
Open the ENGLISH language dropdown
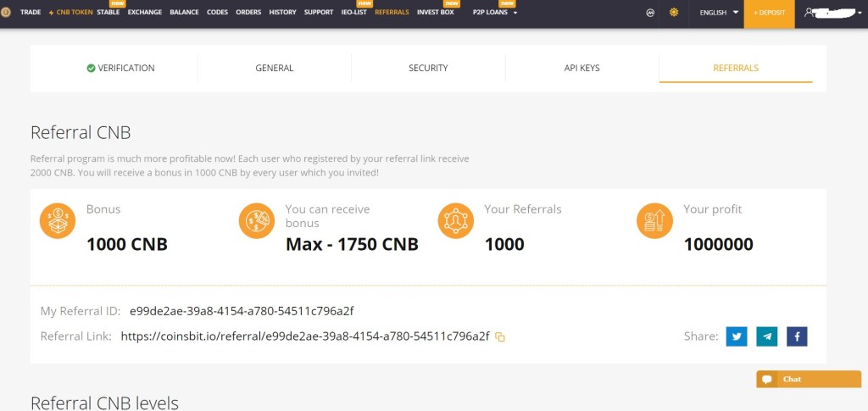719,13
